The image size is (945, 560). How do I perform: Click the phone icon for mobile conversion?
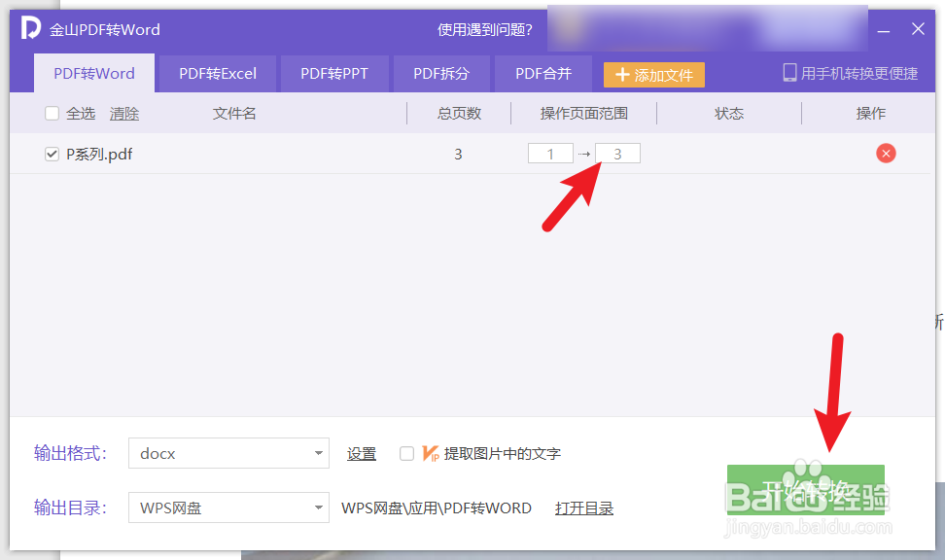pyautogui.click(x=789, y=73)
